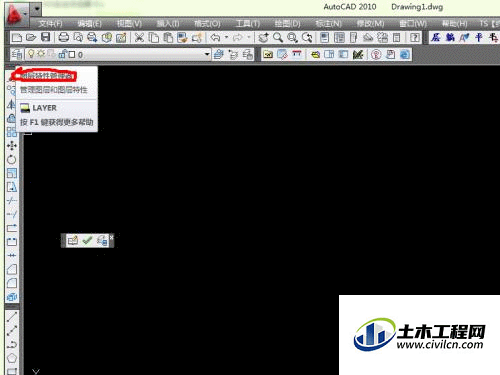
Task: Toggle layer 0 lock padlock icon
Action: point(62,54)
